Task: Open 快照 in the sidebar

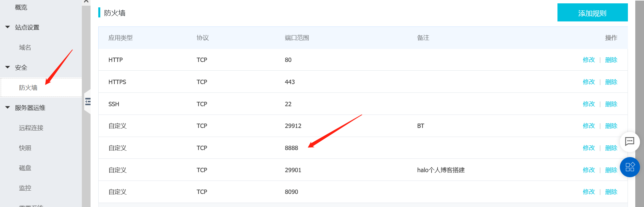Action: pos(25,148)
